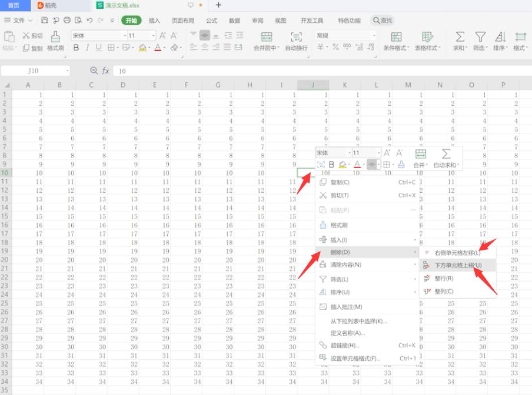Select 剪切(T) in context menu
532x395 pixels.
(367, 195)
